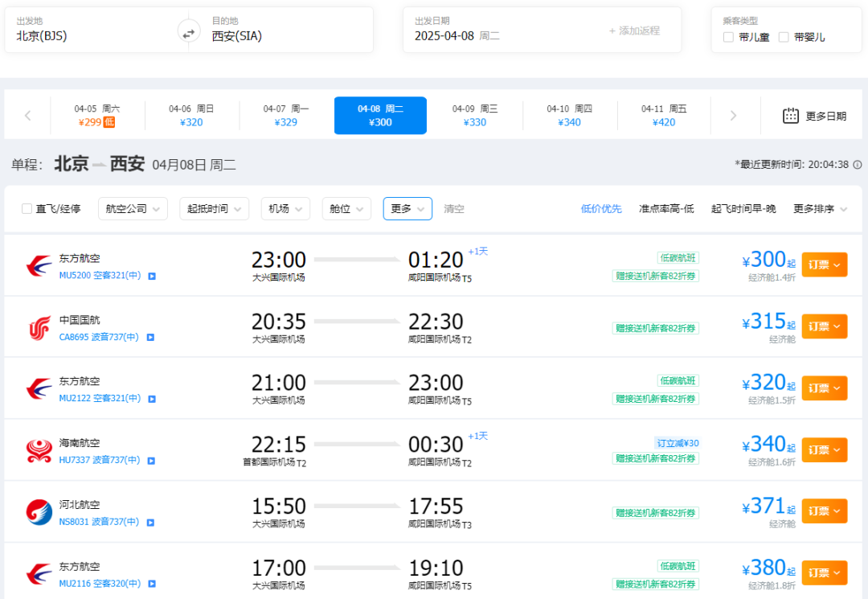This screenshot has height=599, width=868.
Task: Click info icon next to update time
Action: click(858, 165)
